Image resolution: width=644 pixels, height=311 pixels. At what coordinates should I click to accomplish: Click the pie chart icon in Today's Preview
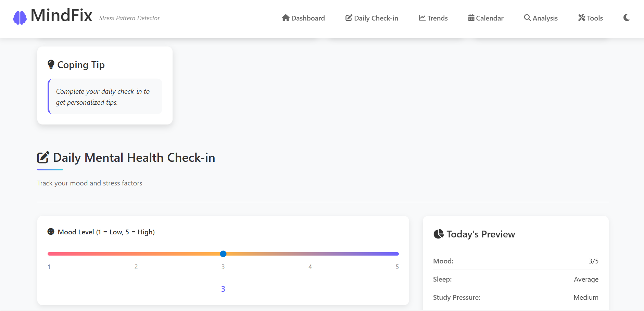click(439, 234)
